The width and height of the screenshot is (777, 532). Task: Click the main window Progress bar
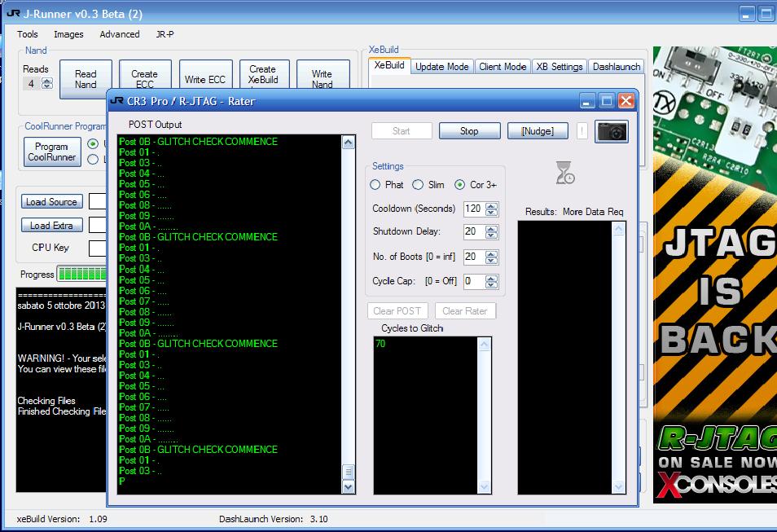[81, 274]
